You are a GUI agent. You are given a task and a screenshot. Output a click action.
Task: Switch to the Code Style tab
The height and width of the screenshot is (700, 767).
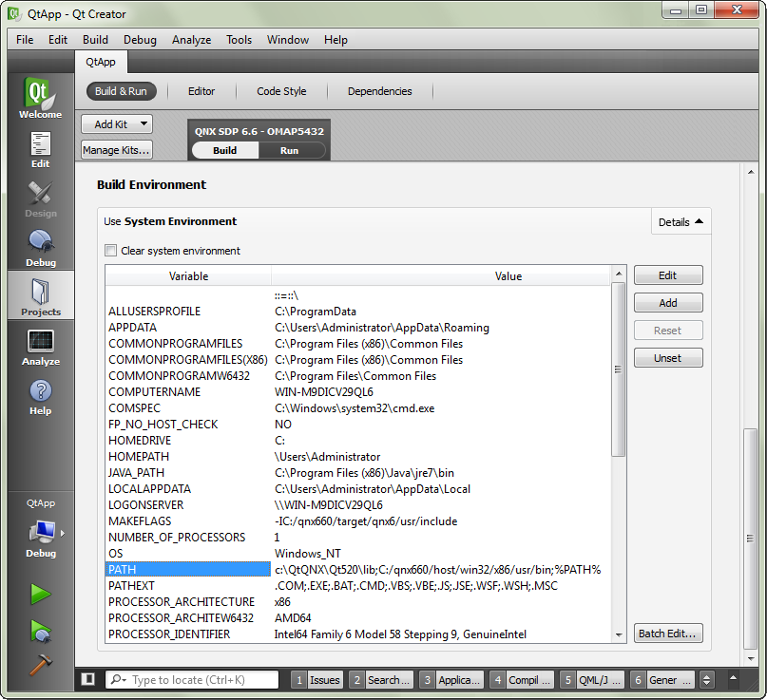(281, 91)
